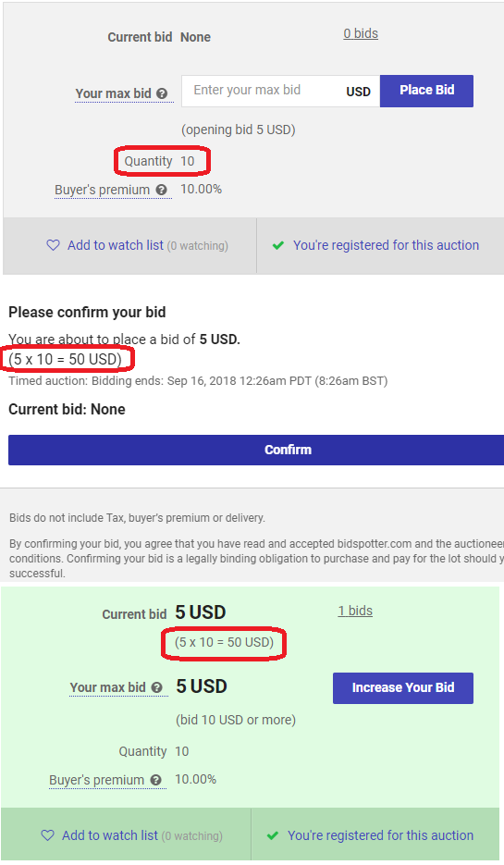Click 'You're registered for this auction' in gray panel

386,245
